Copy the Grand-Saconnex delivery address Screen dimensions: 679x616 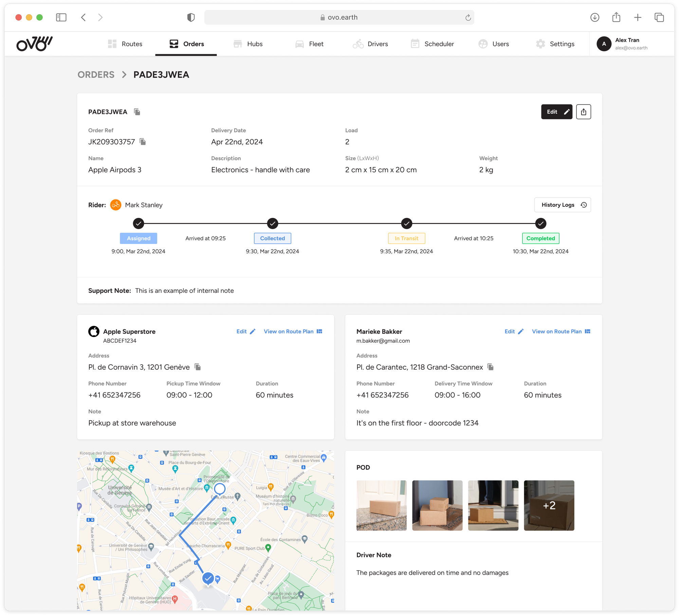pos(490,367)
